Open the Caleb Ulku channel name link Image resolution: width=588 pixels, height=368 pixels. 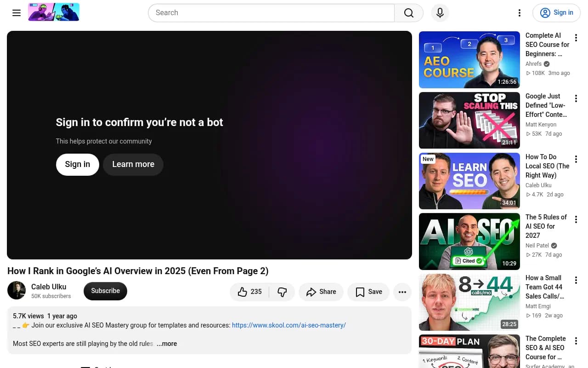(x=49, y=287)
